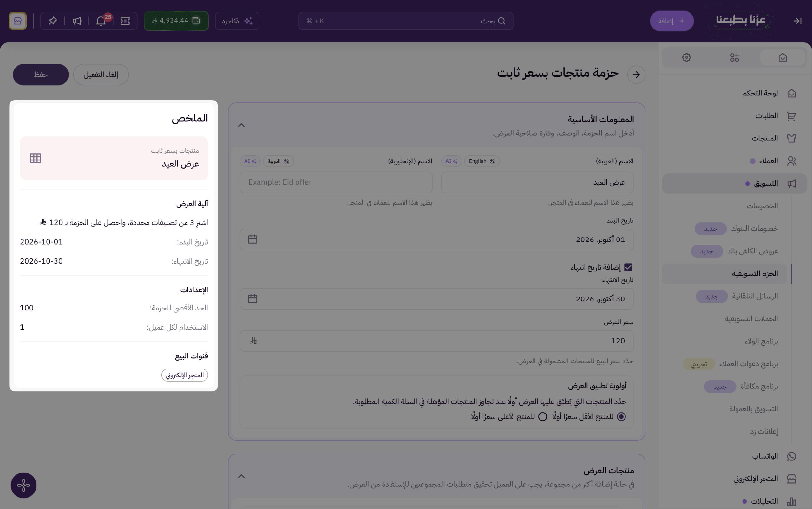Collapse the sidebar with arrow icon

[797, 21]
